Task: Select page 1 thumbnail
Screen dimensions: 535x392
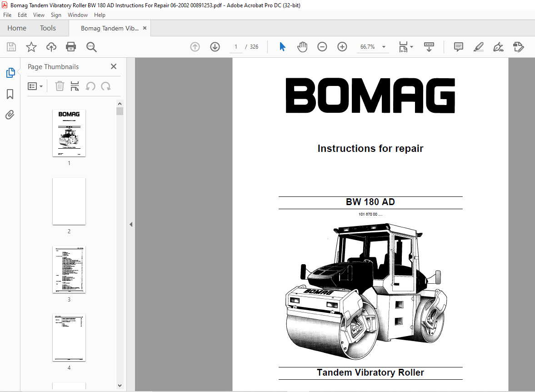Action: coord(69,133)
